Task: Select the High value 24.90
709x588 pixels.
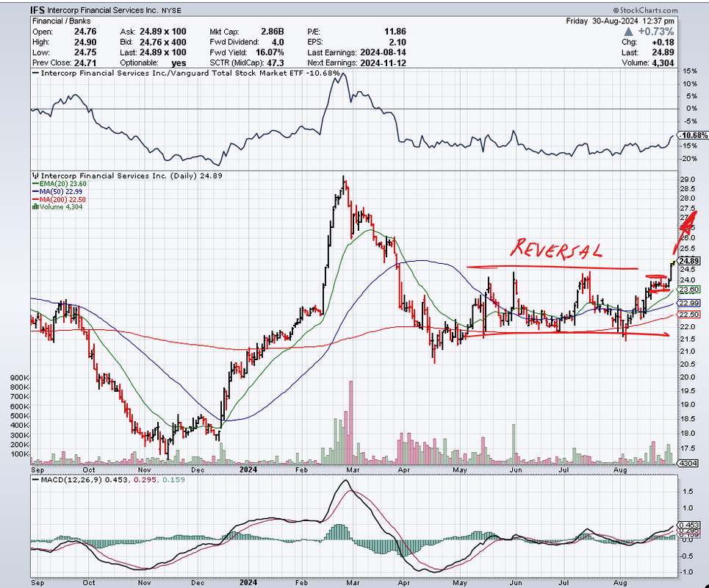Action: pos(85,42)
